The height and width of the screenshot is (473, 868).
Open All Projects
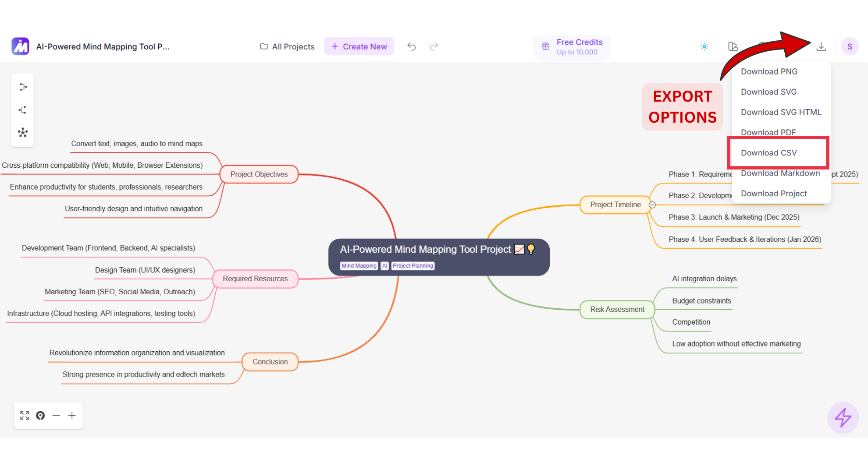288,46
